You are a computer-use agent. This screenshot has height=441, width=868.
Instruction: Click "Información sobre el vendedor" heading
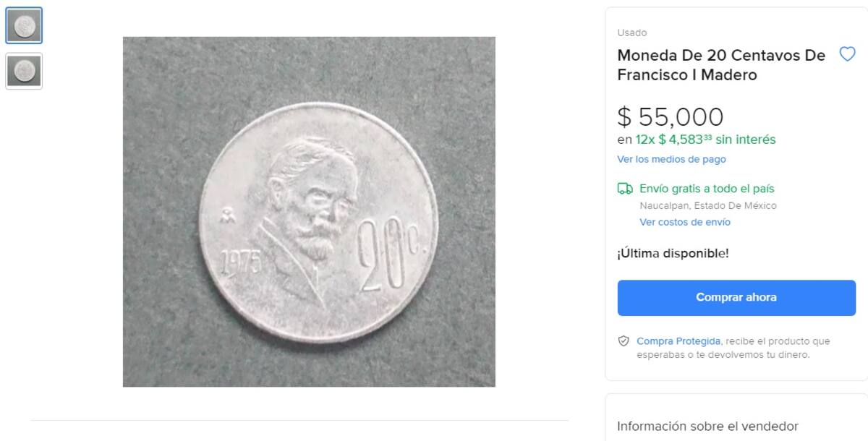click(707, 426)
